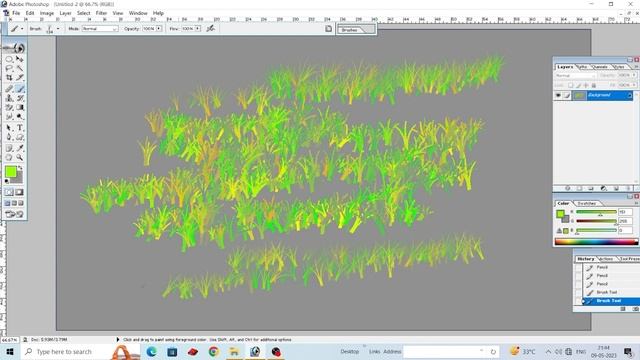Toggle the airbrush option icon
Image resolution: width=640 pixels, height=360 pixels.
pyautogui.click(x=211, y=28)
